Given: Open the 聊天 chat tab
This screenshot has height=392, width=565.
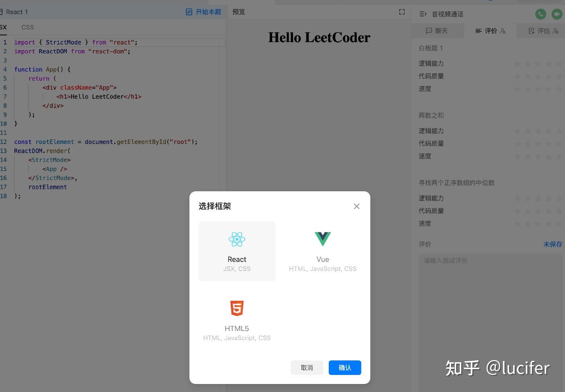Looking at the screenshot, I should click(438, 31).
